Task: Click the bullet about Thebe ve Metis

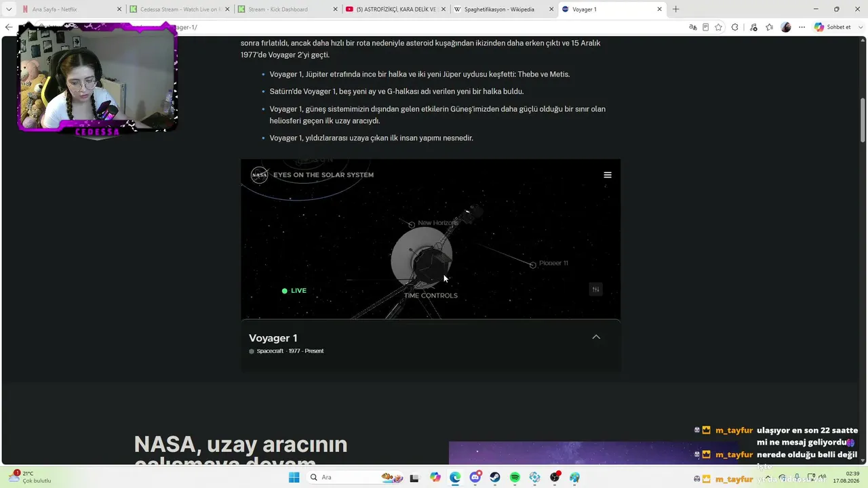Action: point(420,75)
